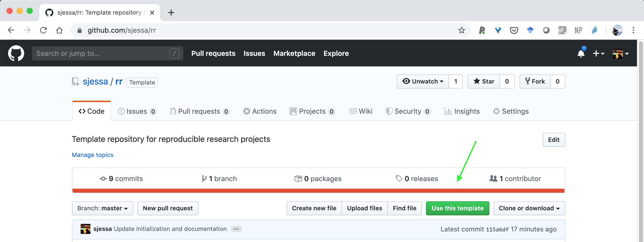Click the GitHub Octocat logo
The width and height of the screenshot is (644, 242).
[16, 53]
